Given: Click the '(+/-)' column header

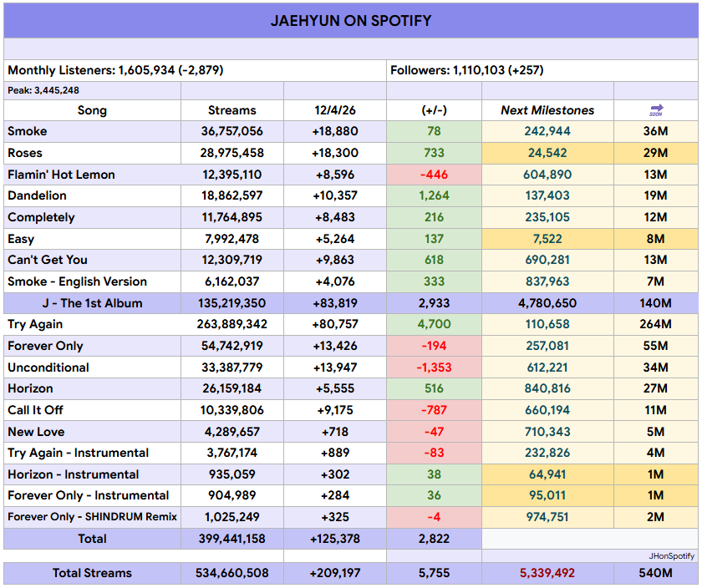Looking at the screenshot, I should (434, 110).
